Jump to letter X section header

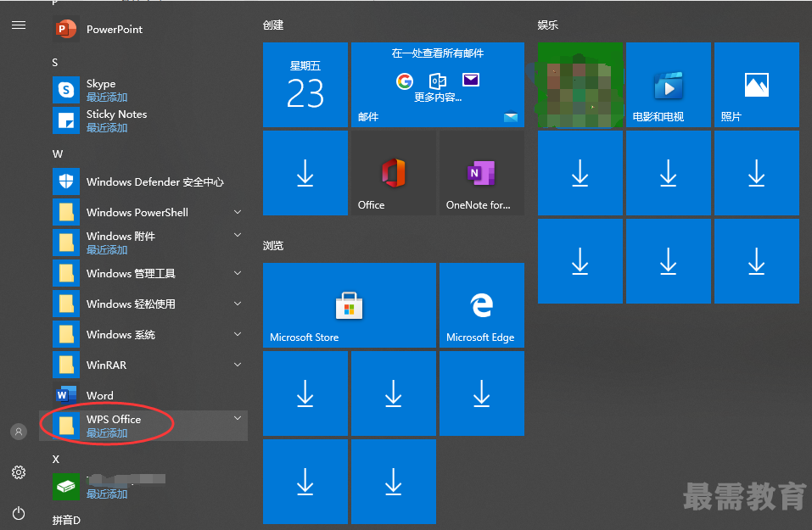click(56, 460)
